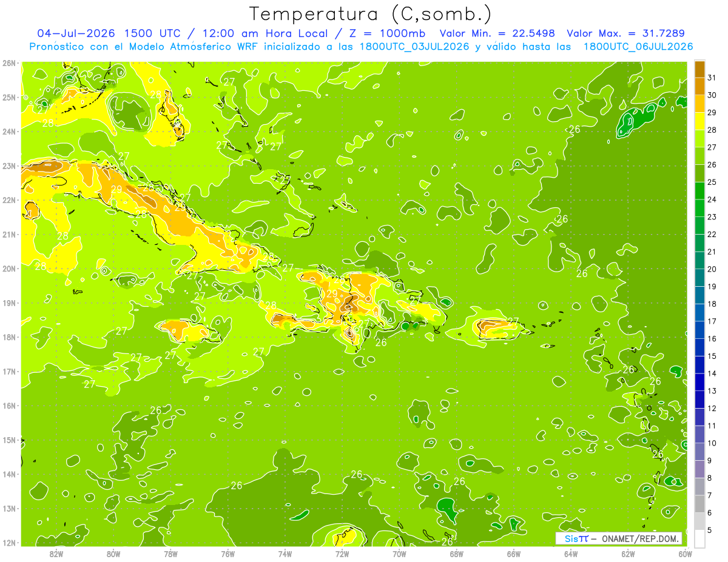Pick the purple legend swatch between 9 and 10
The height and width of the screenshot is (562, 728).
(699, 452)
